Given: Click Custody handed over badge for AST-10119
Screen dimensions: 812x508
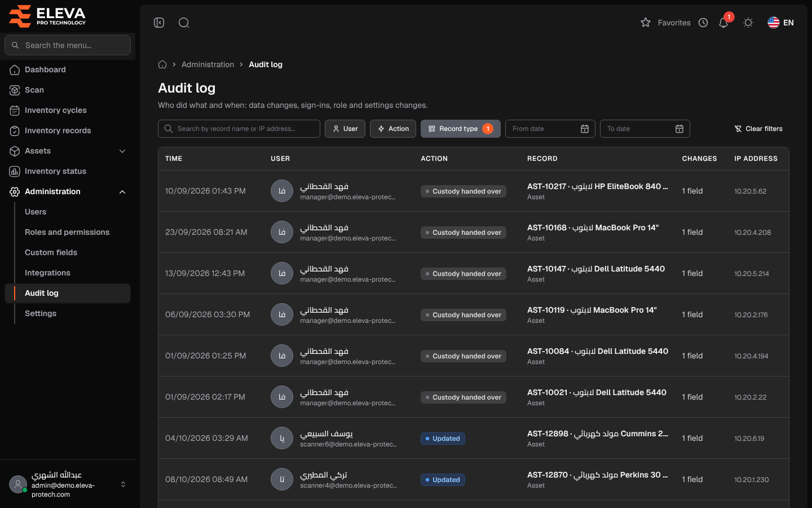Looking at the screenshot, I should [x=464, y=315].
